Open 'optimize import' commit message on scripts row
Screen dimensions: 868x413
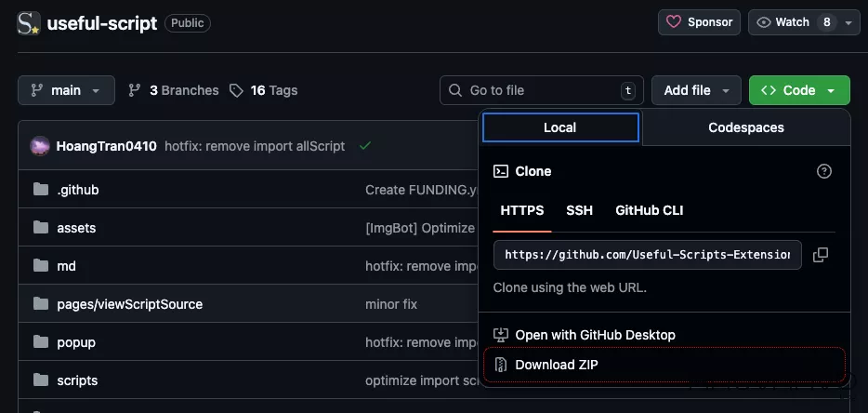point(421,380)
